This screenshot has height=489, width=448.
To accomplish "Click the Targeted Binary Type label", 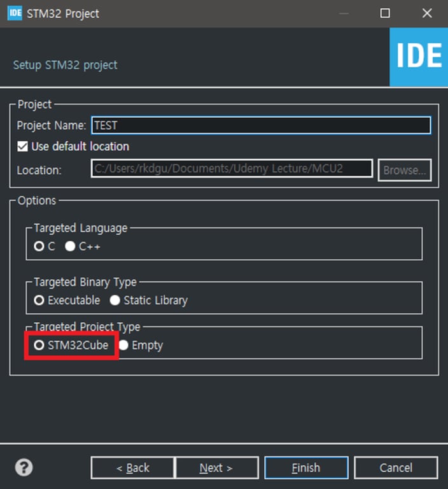I will click(85, 282).
